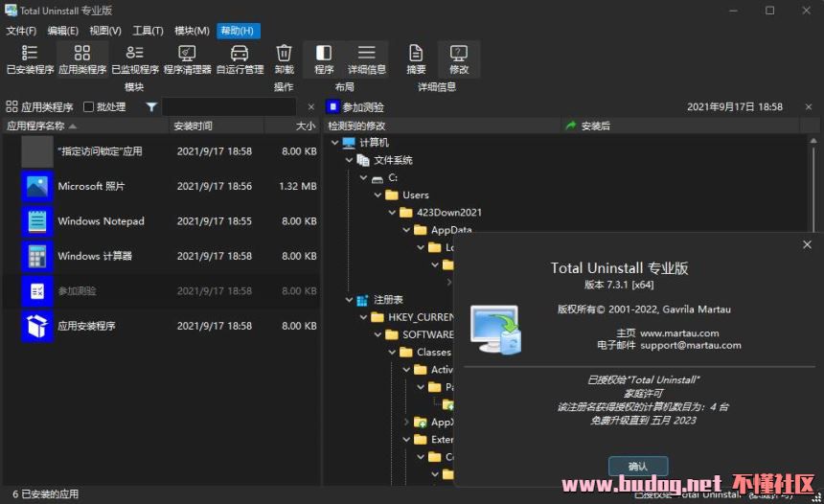Click the support@martau.com email link

pos(691,345)
